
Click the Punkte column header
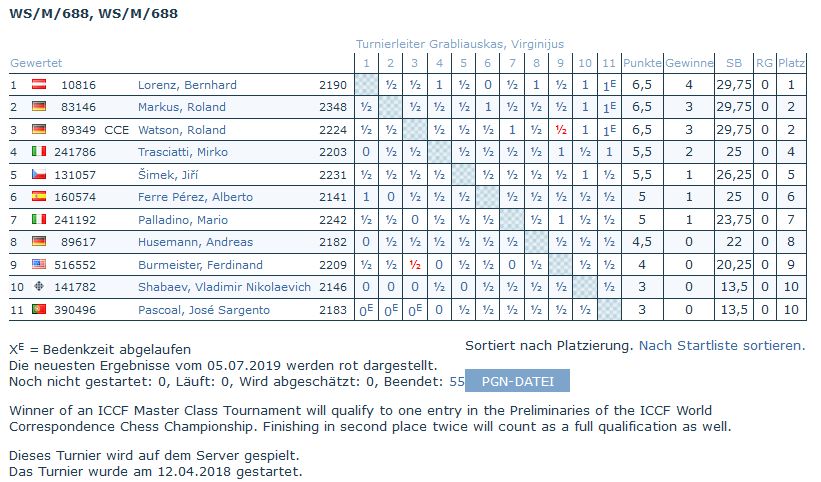click(643, 63)
